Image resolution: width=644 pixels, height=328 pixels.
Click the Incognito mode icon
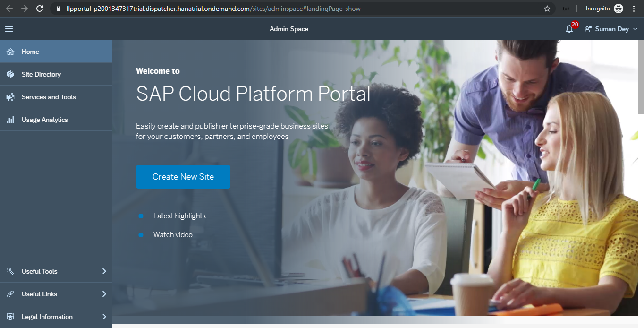coord(619,9)
